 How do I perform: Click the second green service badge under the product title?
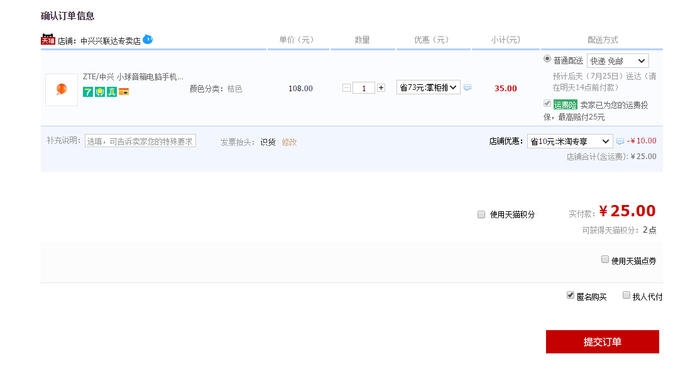point(100,92)
